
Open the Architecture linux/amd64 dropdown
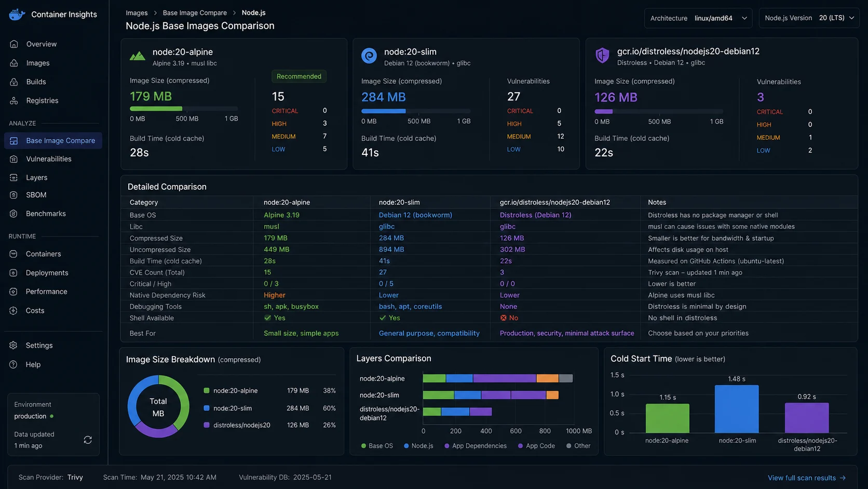(x=698, y=18)
